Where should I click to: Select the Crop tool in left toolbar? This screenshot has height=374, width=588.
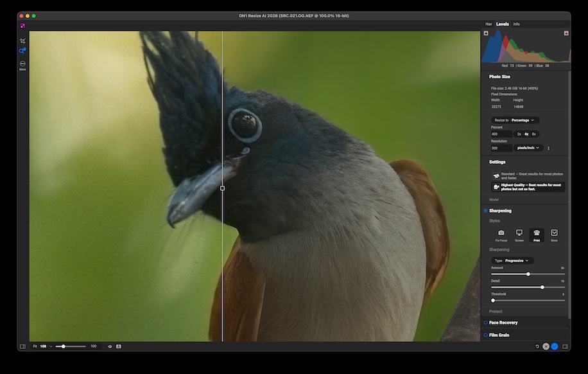click(22, 40)
